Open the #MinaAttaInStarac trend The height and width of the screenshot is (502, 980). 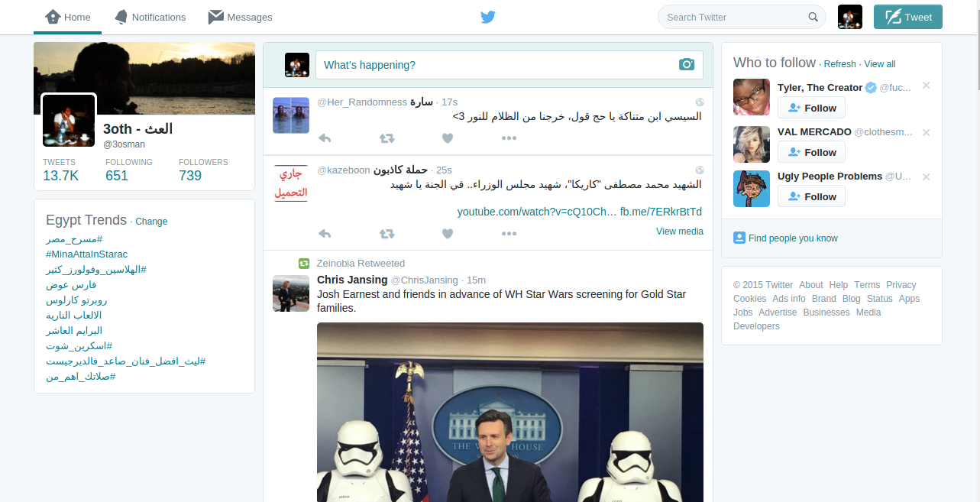(86, 254)
